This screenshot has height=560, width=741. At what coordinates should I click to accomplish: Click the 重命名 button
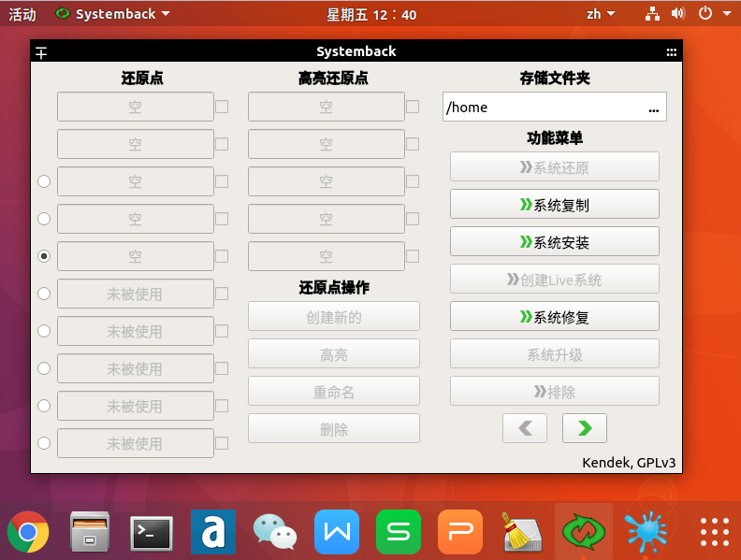point(334,391)
